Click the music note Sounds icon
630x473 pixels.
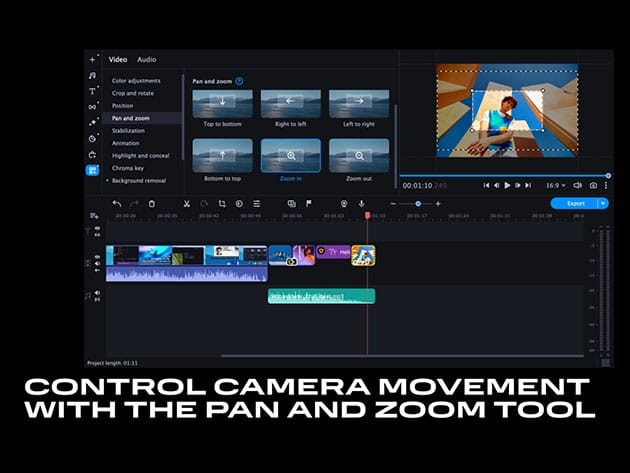coord(92,75)
